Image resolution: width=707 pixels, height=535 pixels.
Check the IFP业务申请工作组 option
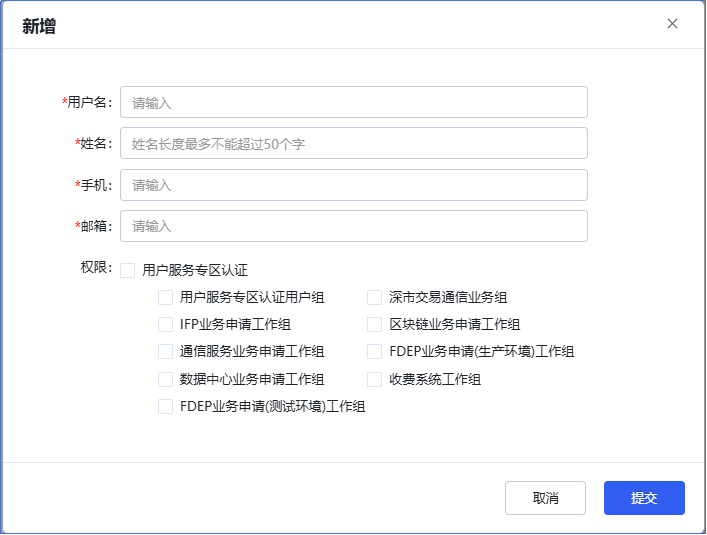[165, 324]
